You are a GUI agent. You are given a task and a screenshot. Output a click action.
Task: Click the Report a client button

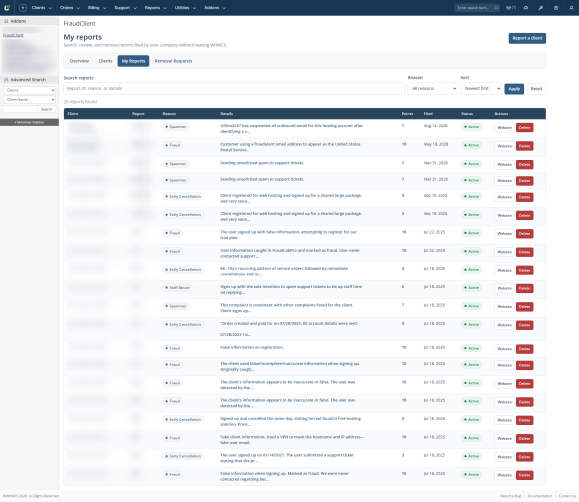pos(527,38)
